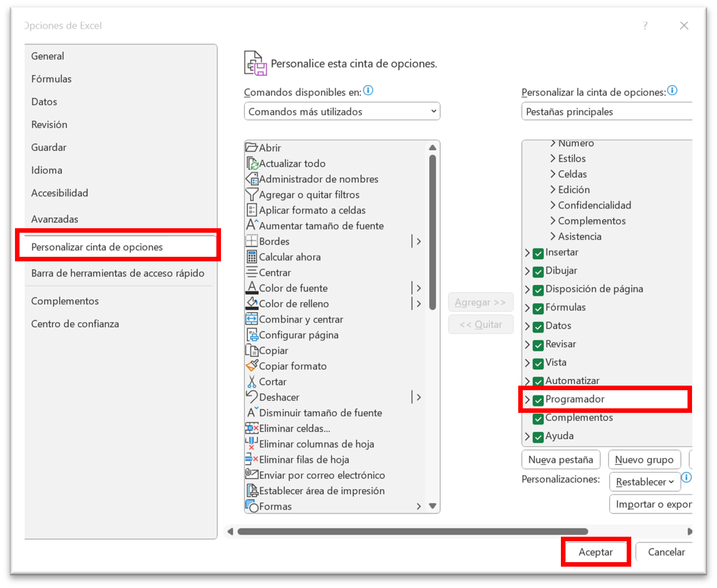
Task: Click the Copiar formato paintbrush icon
Action: click(252, 366)
